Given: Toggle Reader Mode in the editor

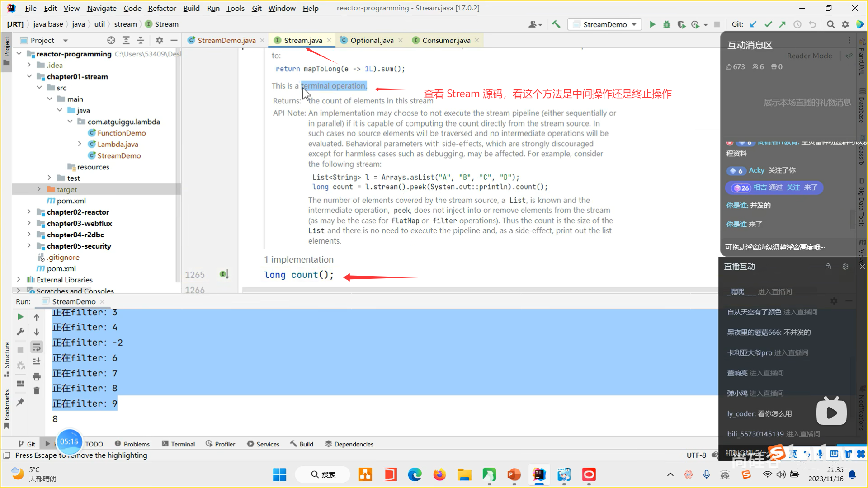Looking at the screenshot, I should click(809, 56).
